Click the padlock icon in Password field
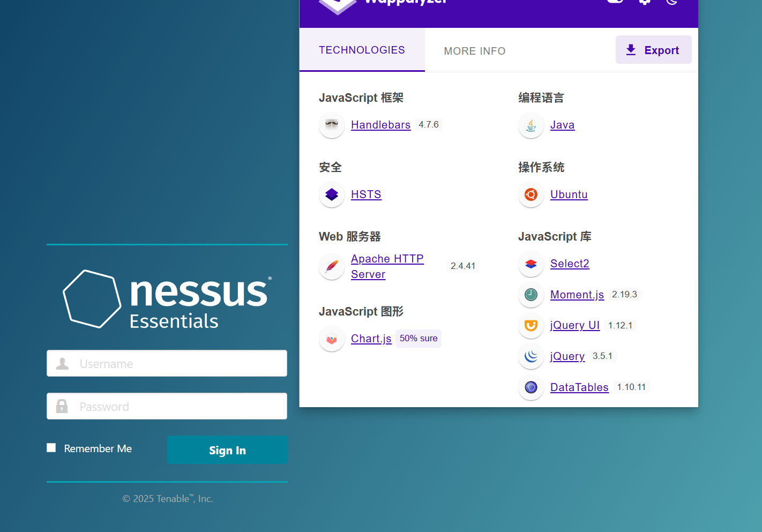The image size is (762, 532). pyautogui.click(x=62, y=406)
